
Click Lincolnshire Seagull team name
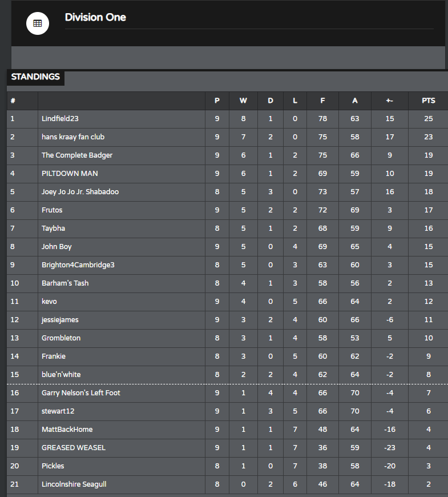[74, 484]
